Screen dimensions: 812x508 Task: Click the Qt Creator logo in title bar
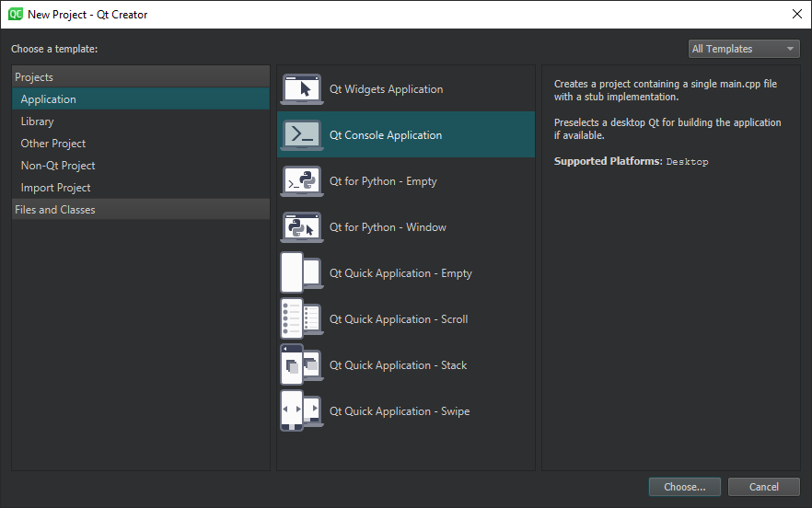[16, 14]
